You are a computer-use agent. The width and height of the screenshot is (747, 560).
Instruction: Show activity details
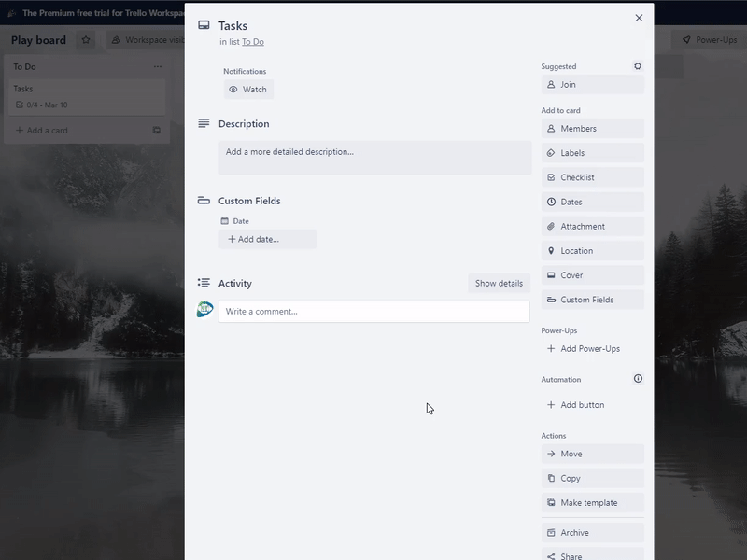tap(499, 284)
